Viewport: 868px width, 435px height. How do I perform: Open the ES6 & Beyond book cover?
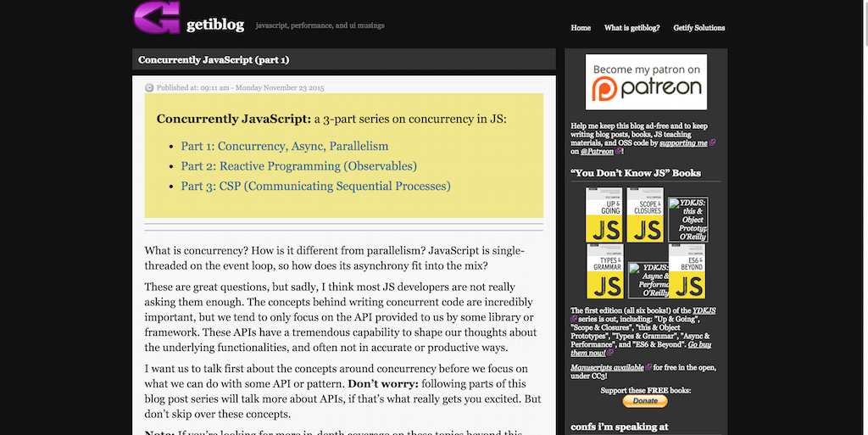[x=687, y=271]
